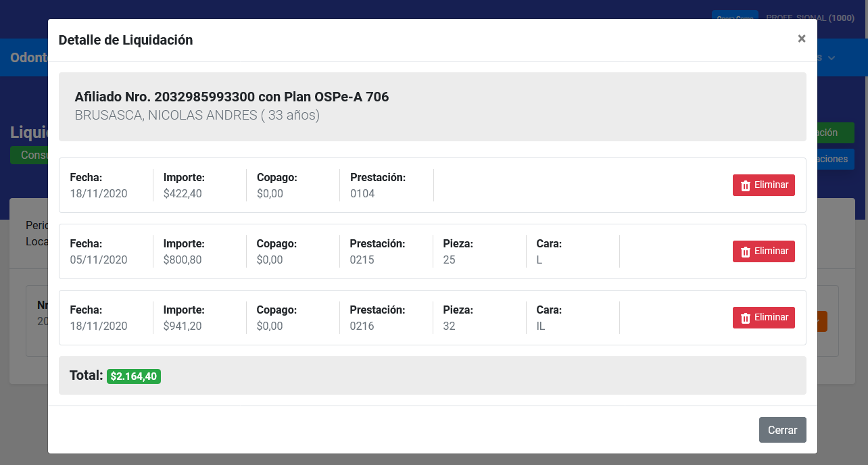Screen dimensions: 868x465
Task: Click the orange button behind the dialog
Action: point(822,321)
